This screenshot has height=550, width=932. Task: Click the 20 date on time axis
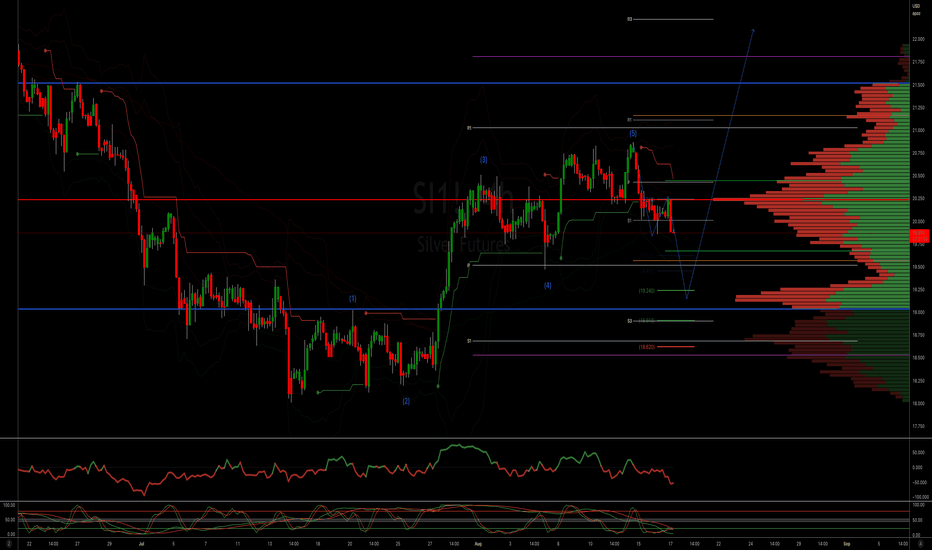[x=350, y=544]
